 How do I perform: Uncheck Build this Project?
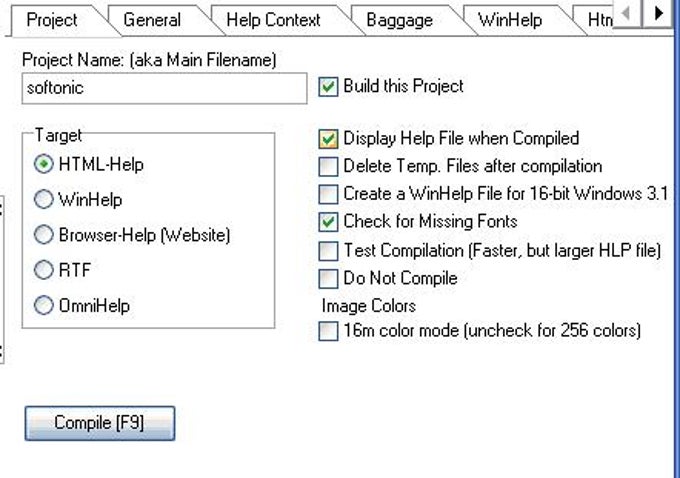(x=327, y=87)
